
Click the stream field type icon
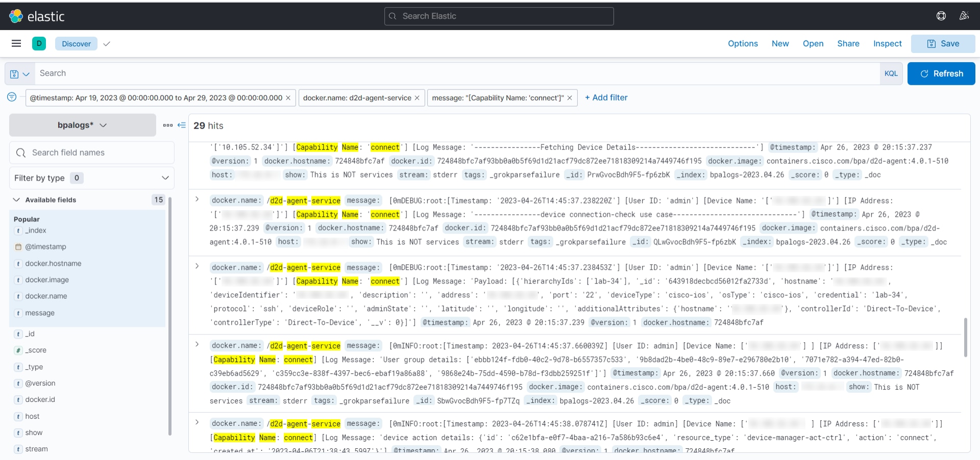[x=18, y=449]
